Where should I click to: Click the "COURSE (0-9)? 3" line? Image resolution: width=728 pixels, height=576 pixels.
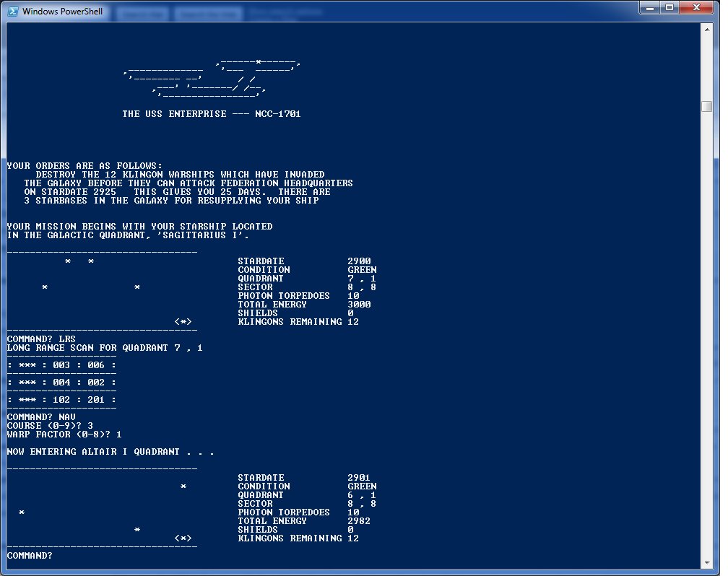[x=50, y=426]
